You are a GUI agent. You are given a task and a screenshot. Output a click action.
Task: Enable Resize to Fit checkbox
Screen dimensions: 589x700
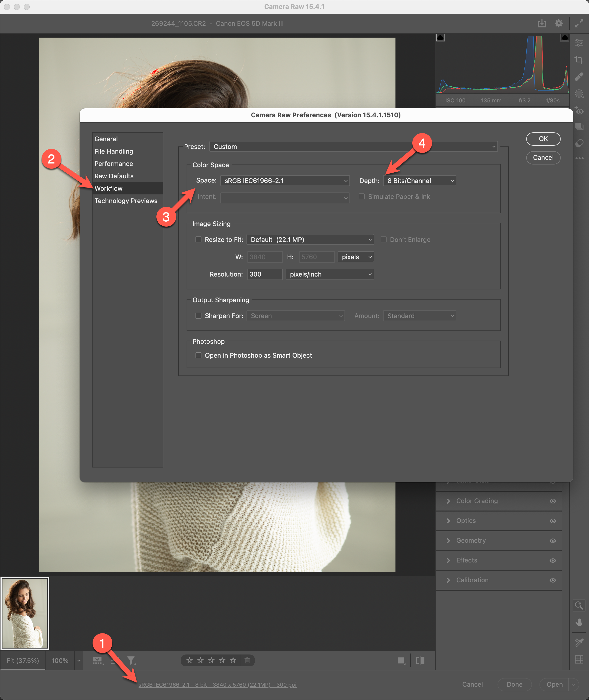(198, 240)
